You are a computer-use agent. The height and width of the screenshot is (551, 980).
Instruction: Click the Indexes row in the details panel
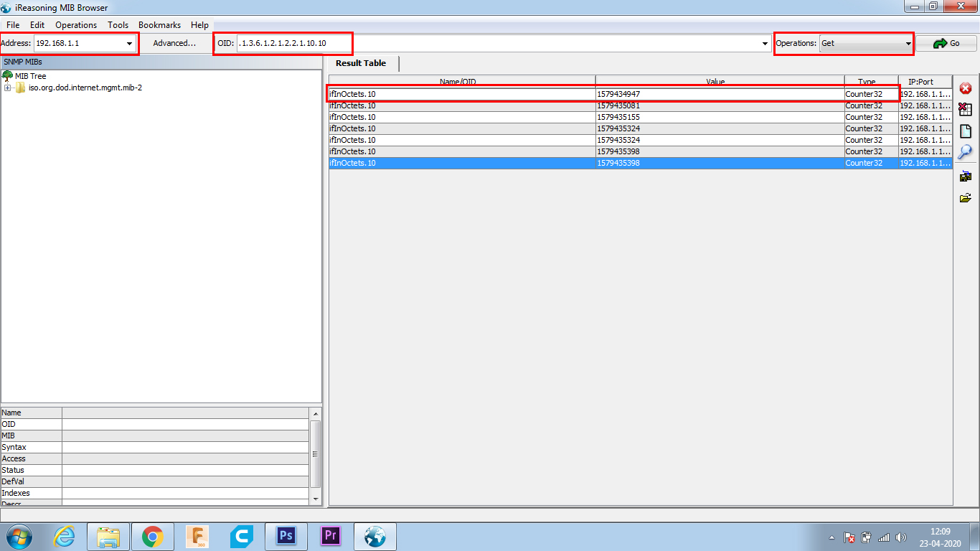tap(155, 493)
